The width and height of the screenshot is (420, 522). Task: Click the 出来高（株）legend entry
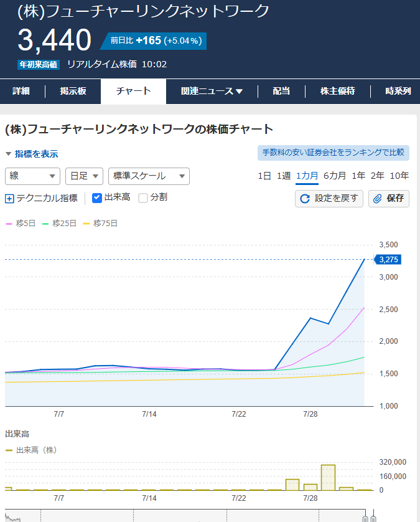[31, 450]
